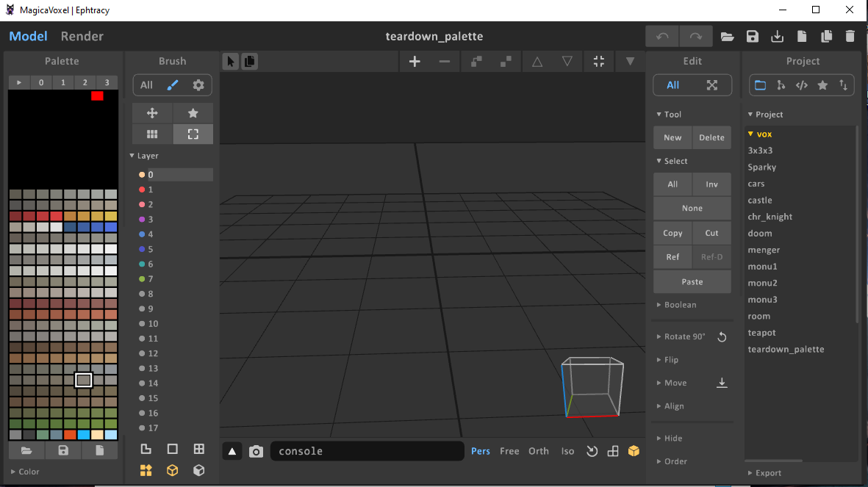Select the All tab in the Edit panel
The height and width of the screenshot is (487, 868).
click(672, 85)
